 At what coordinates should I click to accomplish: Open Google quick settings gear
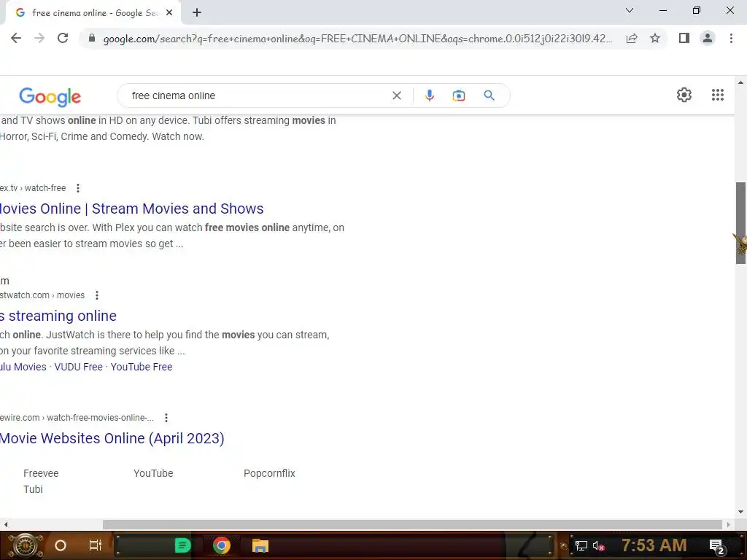pos(684,95)
